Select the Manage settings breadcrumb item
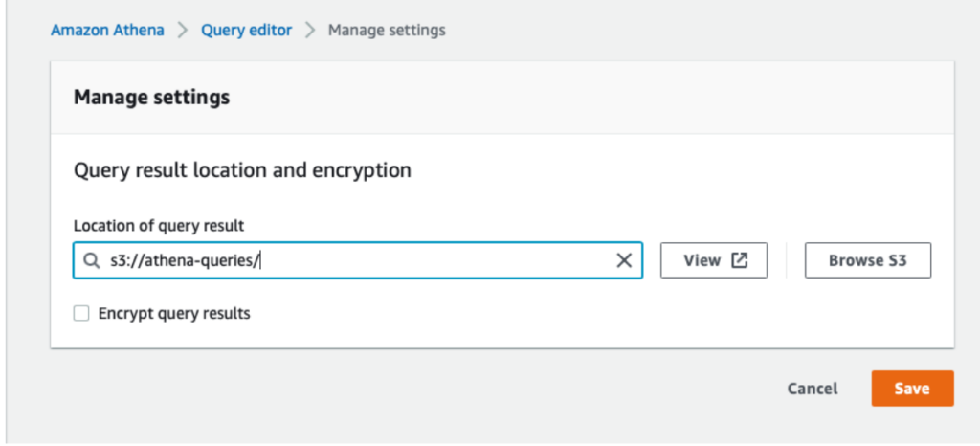The image size is (980, 446). (x=387, y=31)
